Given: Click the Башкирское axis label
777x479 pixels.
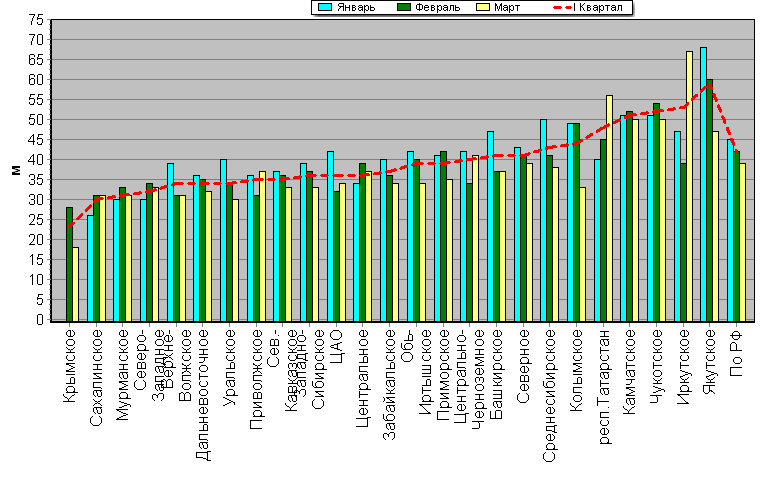Looking at the screenshot, I should click(x=496, y=374).
